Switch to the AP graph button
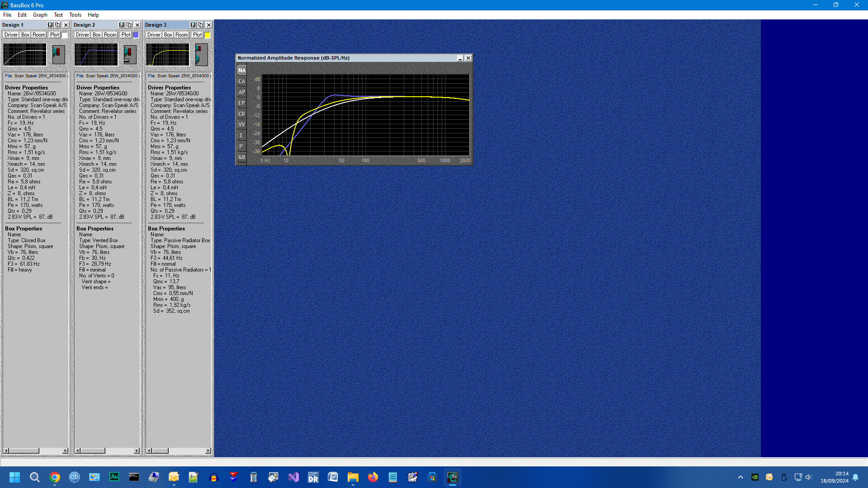The image size is (868, 488). (242, 92)
